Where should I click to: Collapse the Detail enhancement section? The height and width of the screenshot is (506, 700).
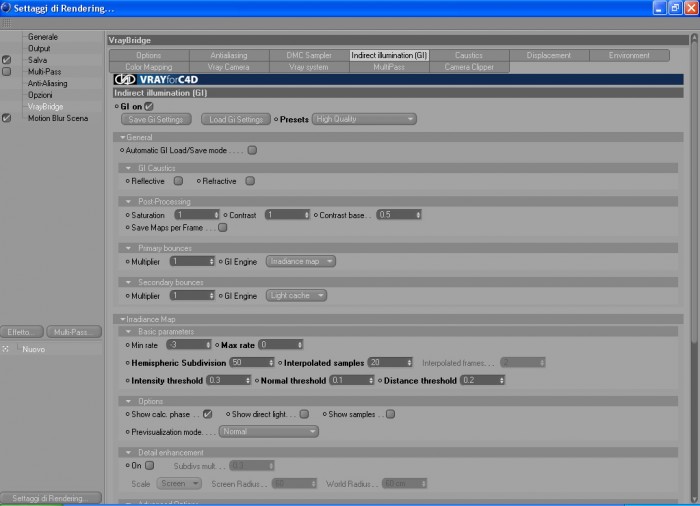[129, 453]
